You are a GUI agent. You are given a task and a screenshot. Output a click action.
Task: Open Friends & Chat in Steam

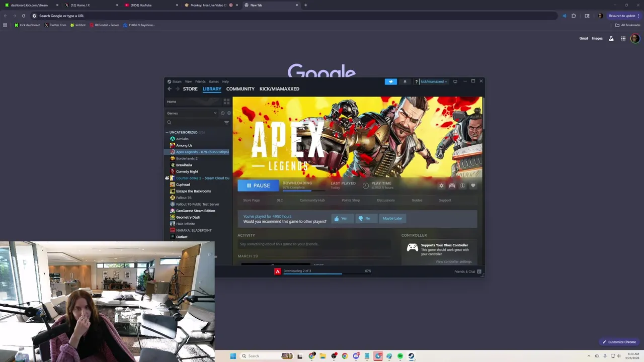pyautogui.click(x=467, y=271)
